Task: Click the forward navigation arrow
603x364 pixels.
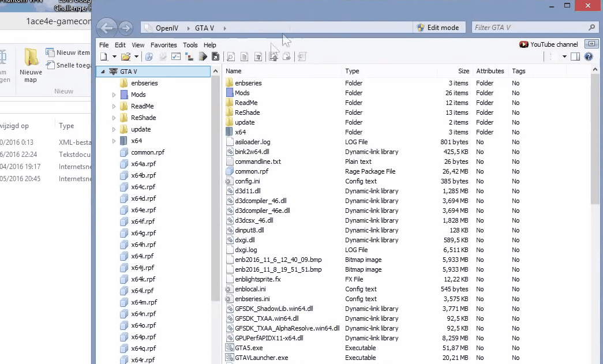Action: point(125,28)
